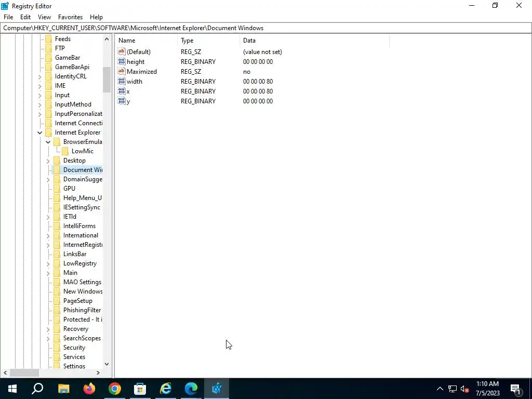The height and width of the screenshot is (399, 532).
Task: Select the x binary value icon
Action: 122,91
